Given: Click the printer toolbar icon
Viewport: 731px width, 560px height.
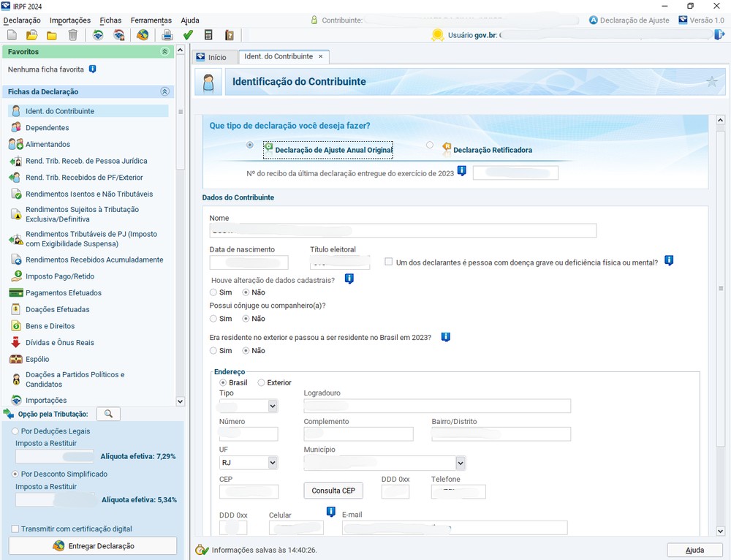Looking at the screenshot, I should click(167, 35).
